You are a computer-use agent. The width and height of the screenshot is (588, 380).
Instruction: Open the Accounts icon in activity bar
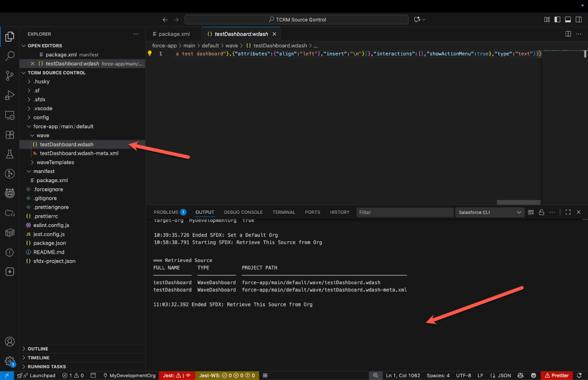[x=10, y=342]
